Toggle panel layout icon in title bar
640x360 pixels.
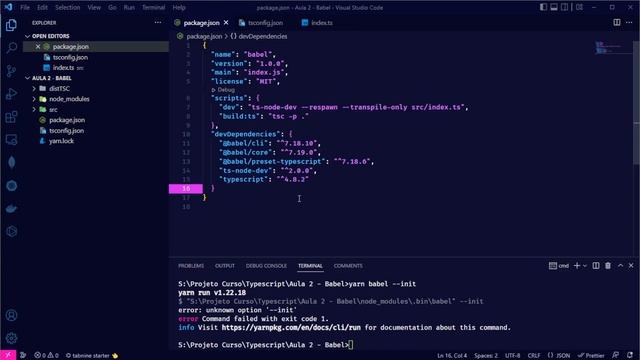tap(554, 7)
